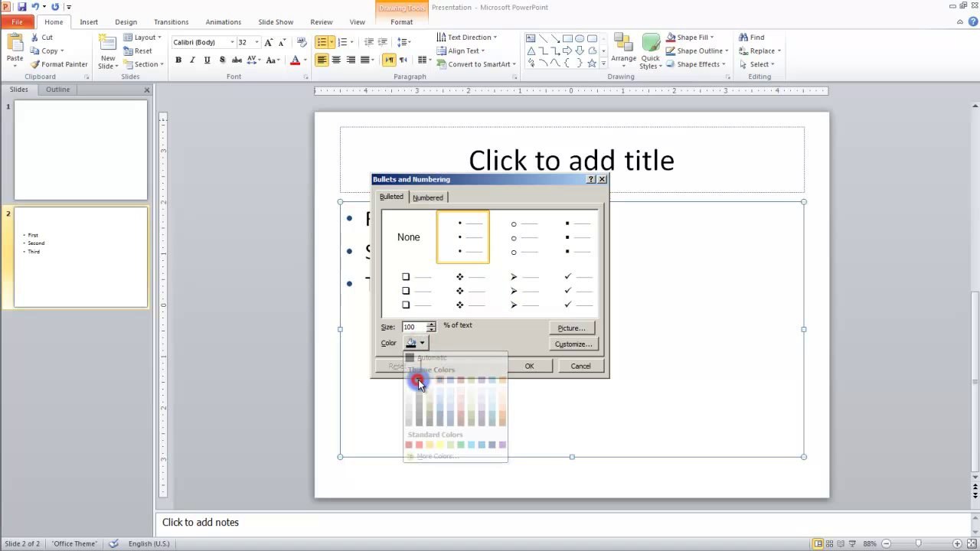Choose the hollow round bullet style
The height and width of the screenshot is (551, 980).
coord(524,237)
